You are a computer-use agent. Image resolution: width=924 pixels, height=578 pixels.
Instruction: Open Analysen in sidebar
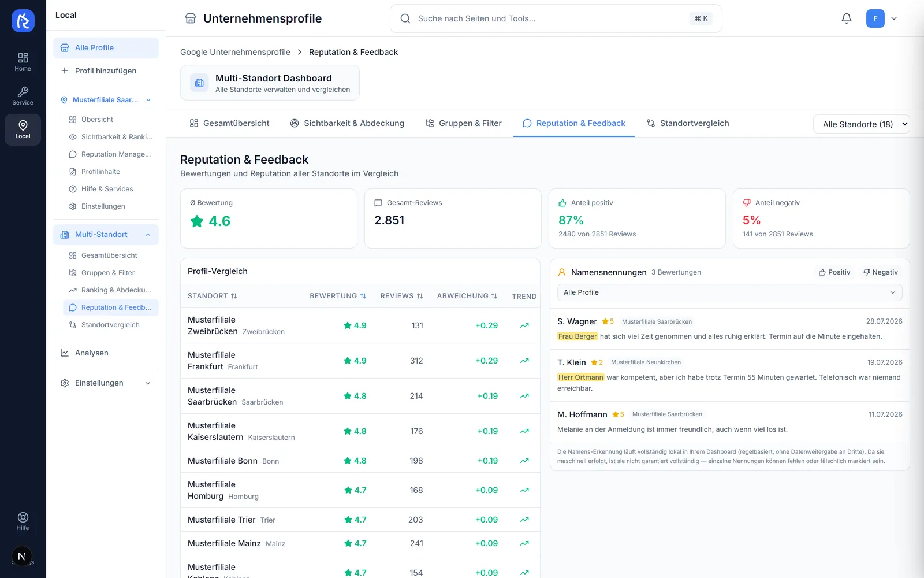106,353
